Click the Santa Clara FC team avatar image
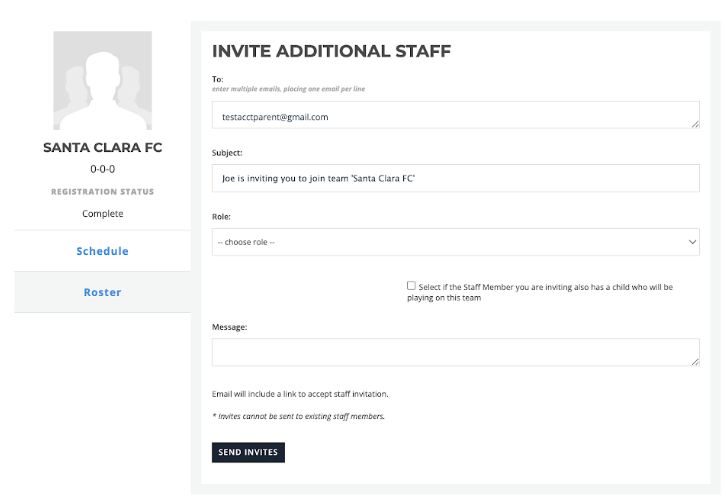This screenshot has height=500, width=726. tap(102, 81)
